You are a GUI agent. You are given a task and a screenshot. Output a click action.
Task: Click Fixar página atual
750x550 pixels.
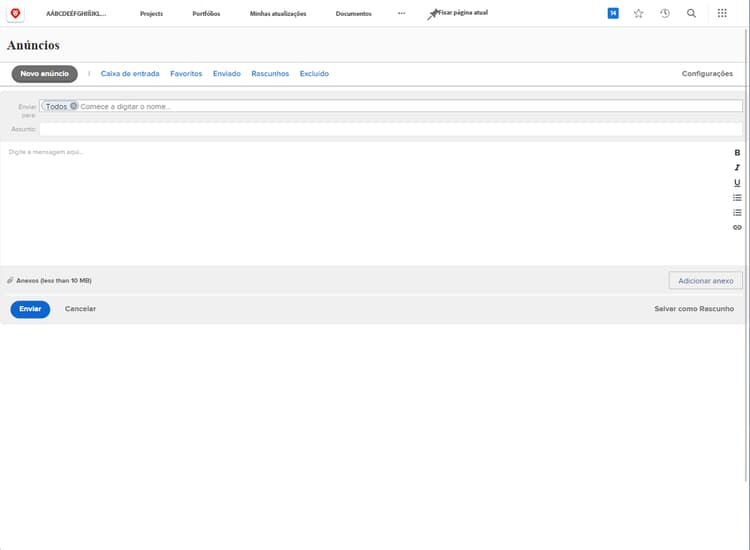coord(463,13)
